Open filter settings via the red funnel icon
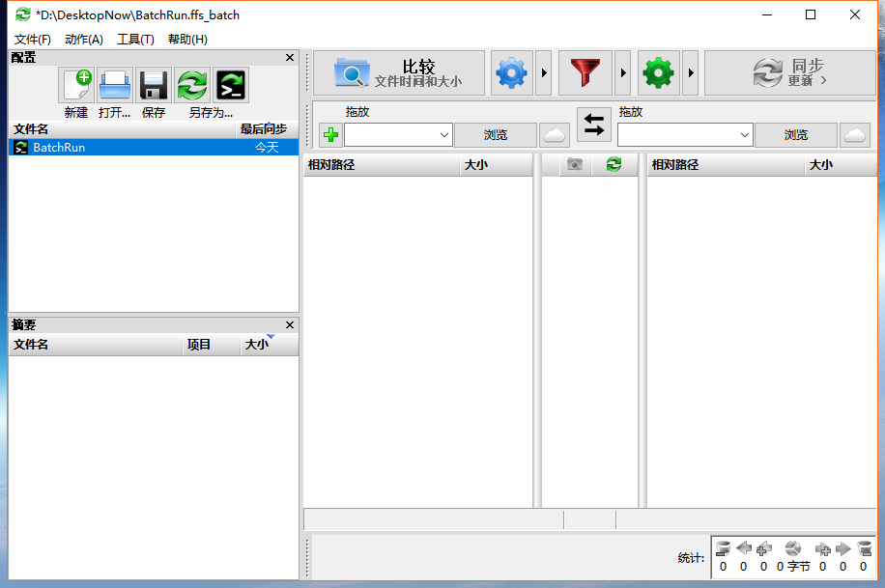 coord(584,72)
